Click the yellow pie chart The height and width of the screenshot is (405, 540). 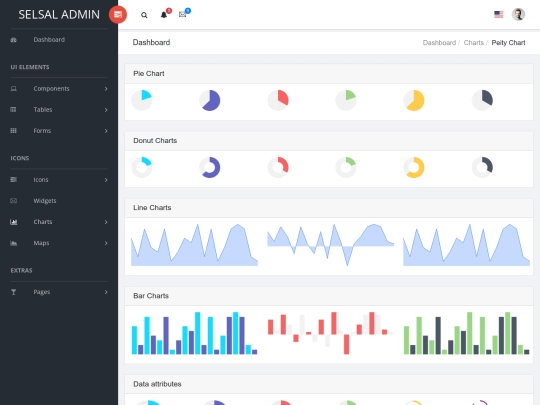[414, 100]
